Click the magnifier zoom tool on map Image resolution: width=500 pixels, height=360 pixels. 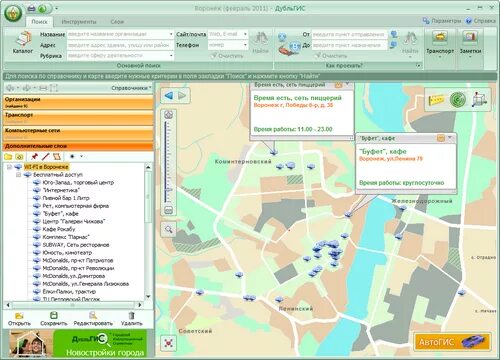(x=169, y=229)
